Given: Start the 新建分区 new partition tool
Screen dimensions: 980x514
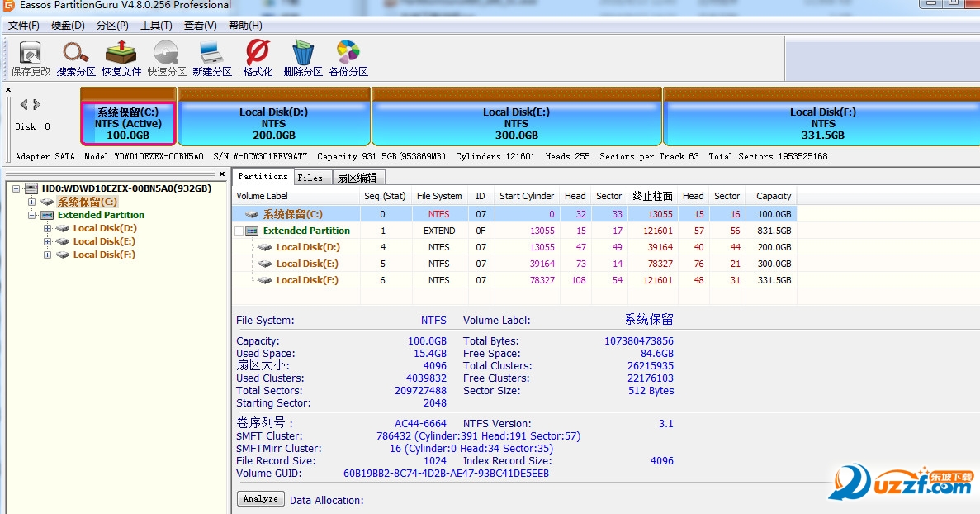Looking at the screenshot, I should (x=212, y=53).
